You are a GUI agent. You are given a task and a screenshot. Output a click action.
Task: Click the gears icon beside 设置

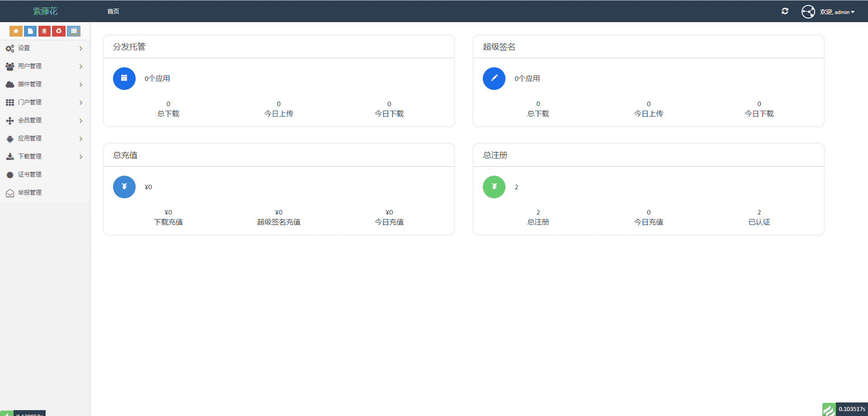click(10, 48)
